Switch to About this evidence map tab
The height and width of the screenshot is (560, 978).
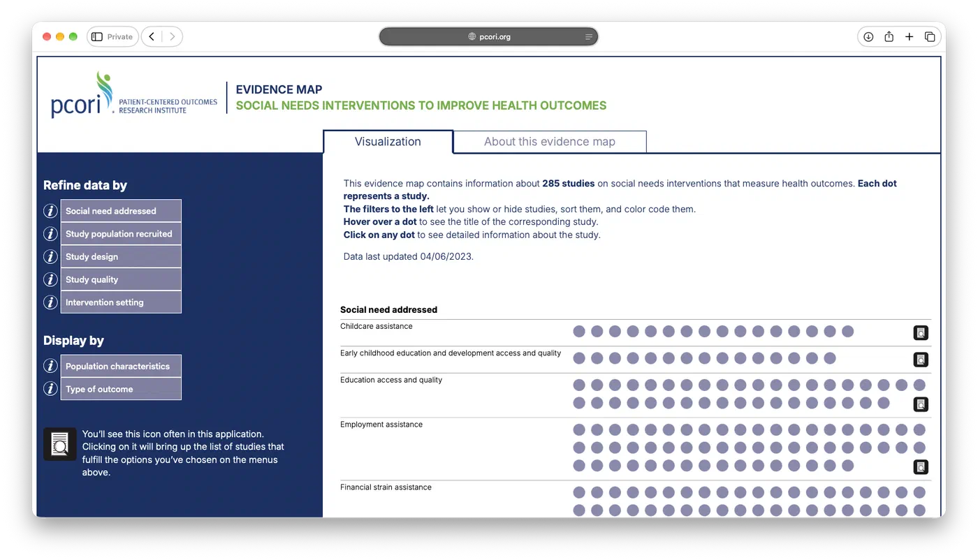(550, 142)
